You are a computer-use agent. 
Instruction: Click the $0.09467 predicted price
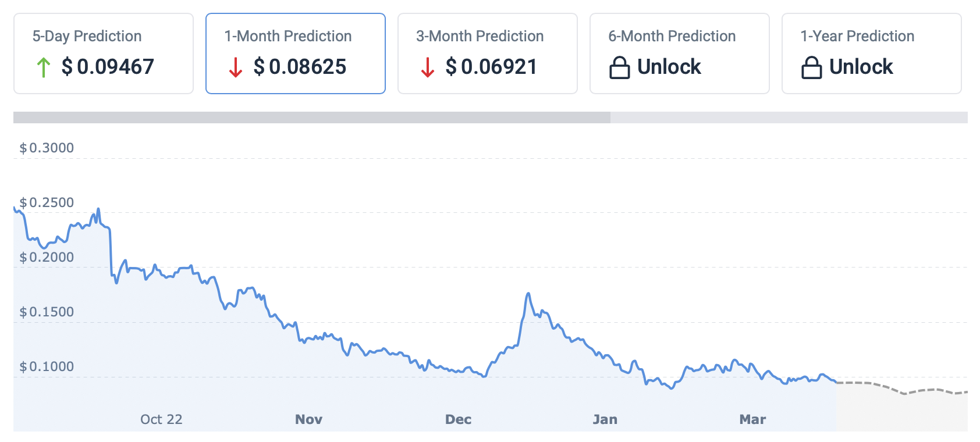(108, 67)
